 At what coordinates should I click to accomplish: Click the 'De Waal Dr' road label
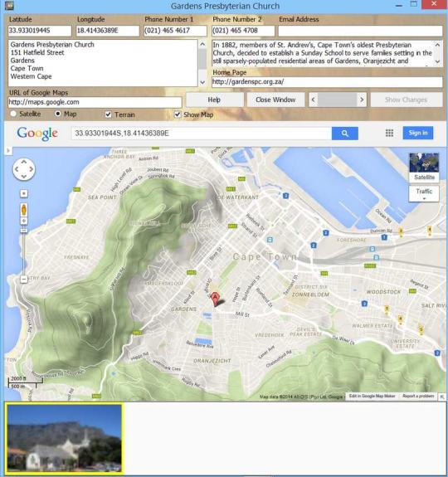coord(343,340)
